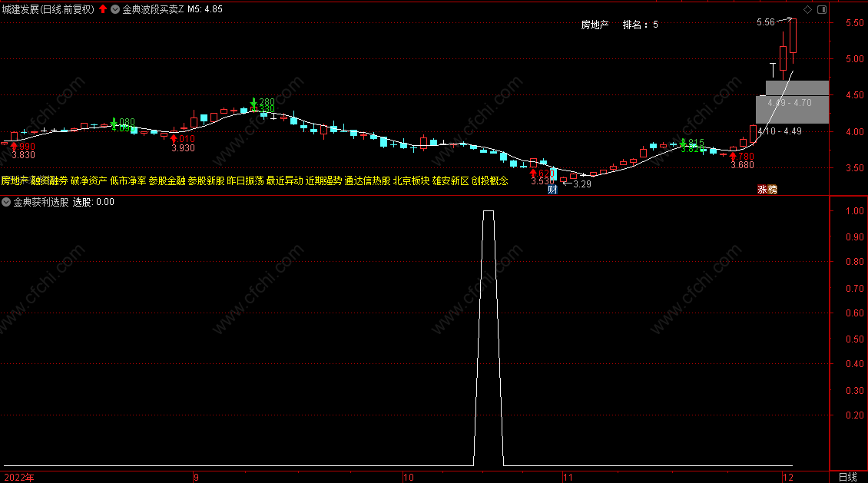Open the 金典获利选股 indicator dropdown chevron
The height and width of the screenshot is (483, 868).
tap(6, 202)
